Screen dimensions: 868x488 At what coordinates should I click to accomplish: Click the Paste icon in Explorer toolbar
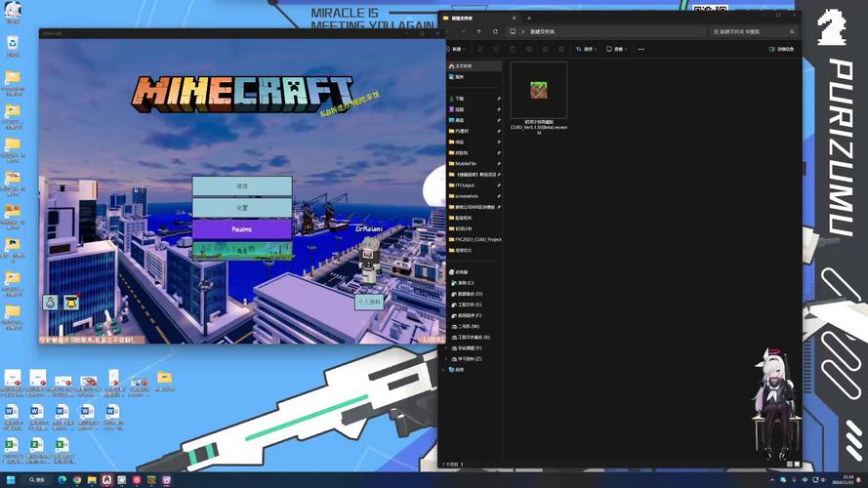tap(513, 49)
